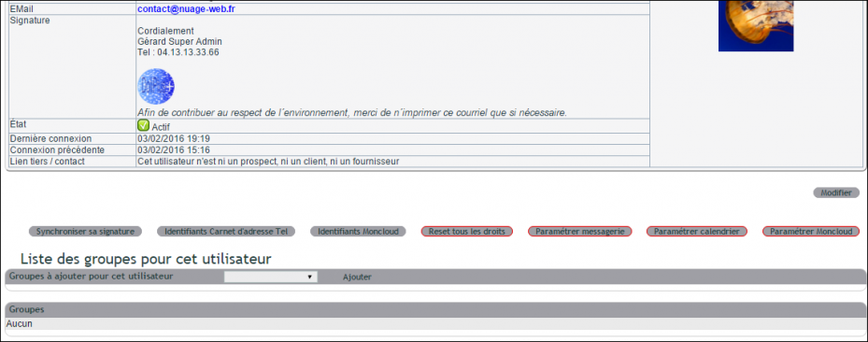
Task: Click the Connexion précédente field label
Action: (57, 150)
